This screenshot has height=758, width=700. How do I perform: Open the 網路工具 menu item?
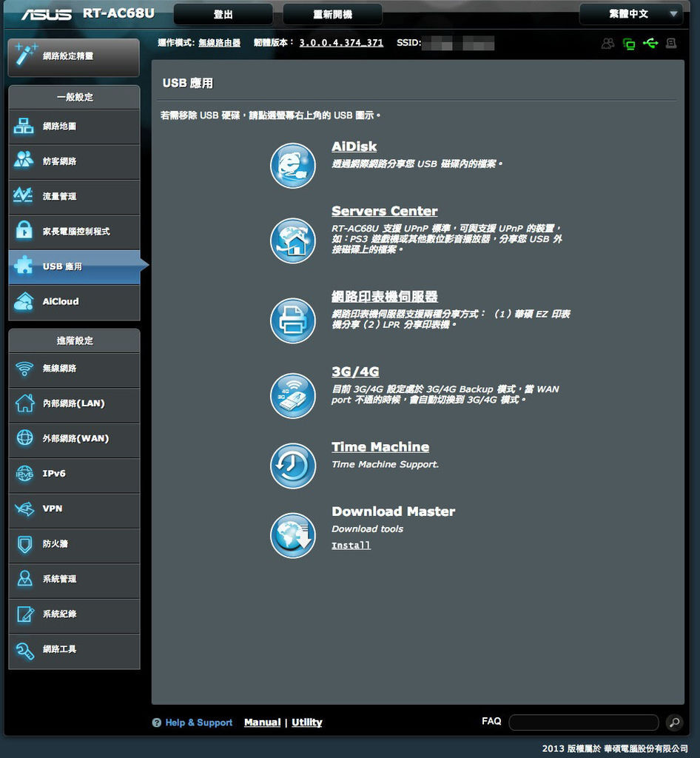point(75,650)
